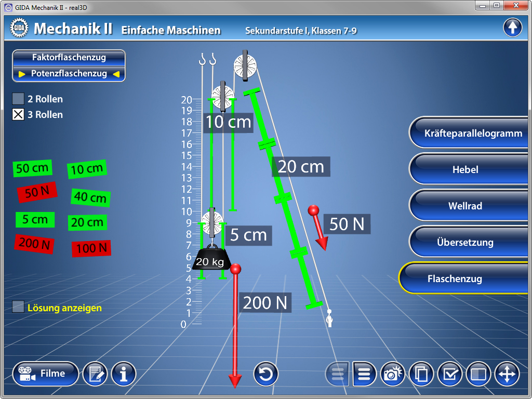This screenshot has width=532, height=399.
Task: Open the notes pencil icon
Action: [95, 374]
